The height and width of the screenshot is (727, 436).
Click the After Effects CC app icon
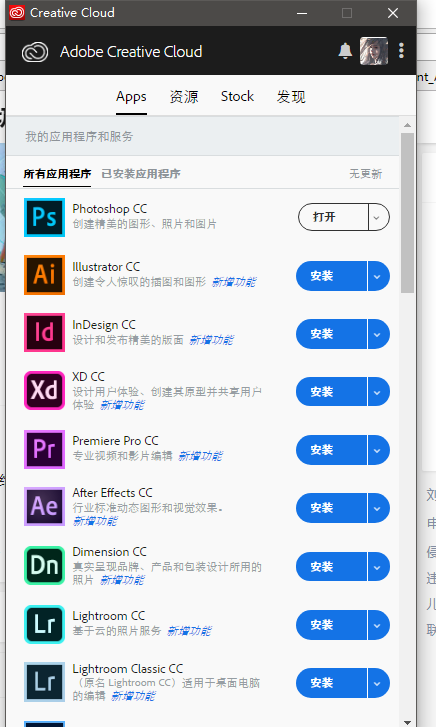click(x=45, y=507)
